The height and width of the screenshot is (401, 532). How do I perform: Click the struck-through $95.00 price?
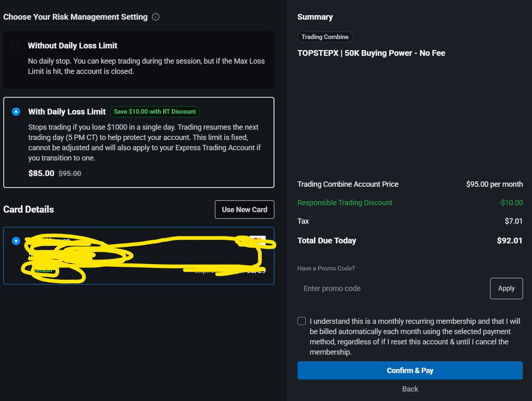70,174
